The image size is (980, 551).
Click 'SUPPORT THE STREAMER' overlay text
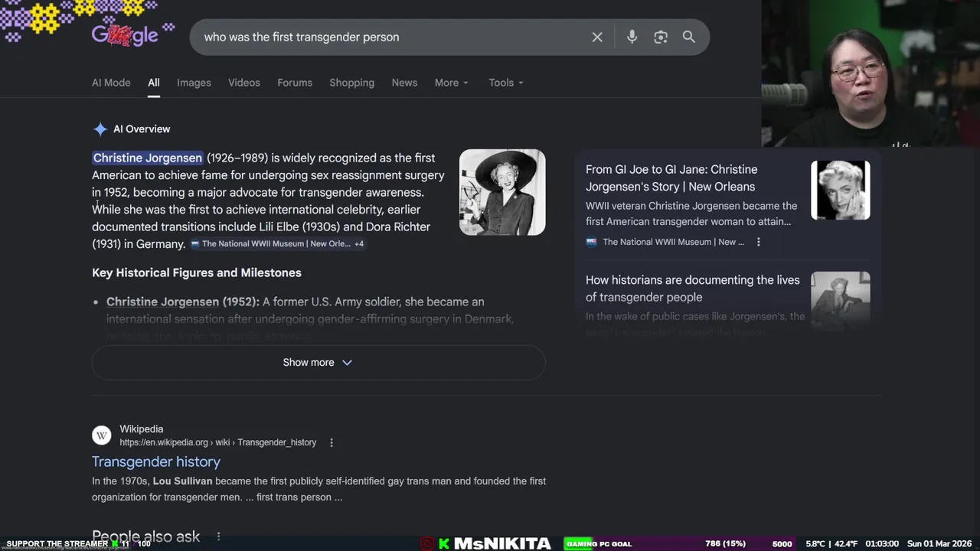click(x=57, y=544)
